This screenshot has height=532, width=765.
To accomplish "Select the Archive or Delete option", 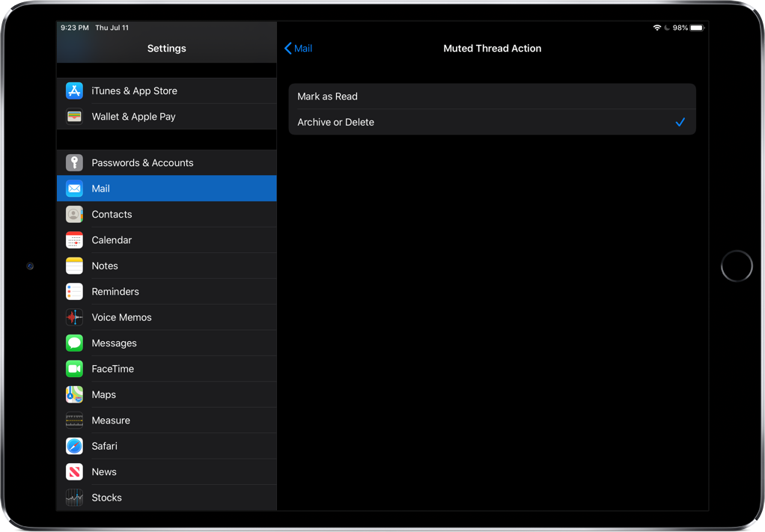I will (493, 123).
